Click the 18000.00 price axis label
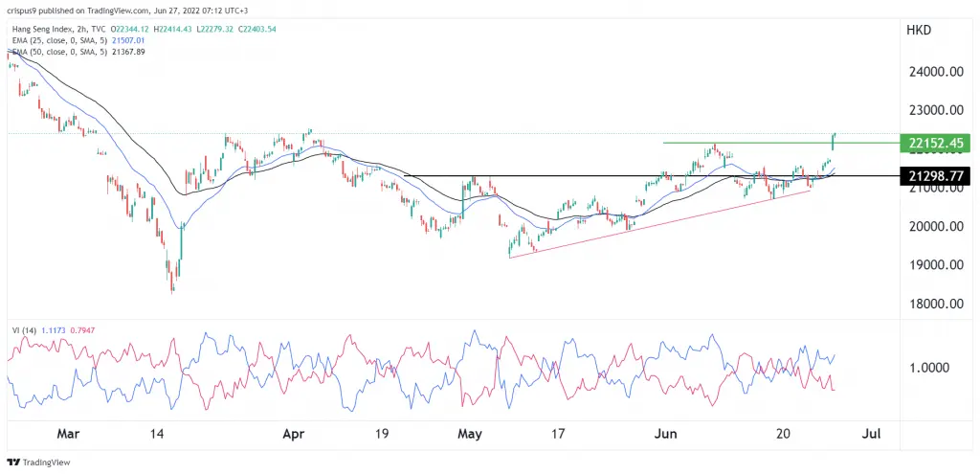The width and height of the screenshot is (980, 474). [x=935, y=304]
